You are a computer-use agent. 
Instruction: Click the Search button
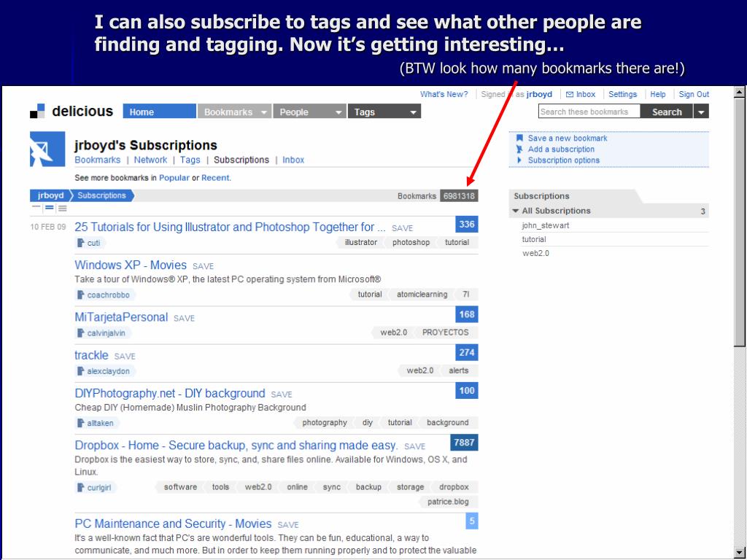click(667, 112)
